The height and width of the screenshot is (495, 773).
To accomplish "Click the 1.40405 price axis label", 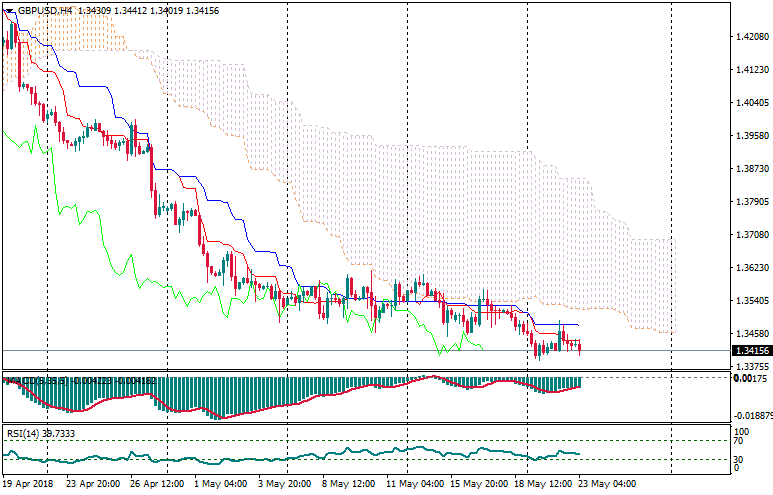I will (750, 103).
